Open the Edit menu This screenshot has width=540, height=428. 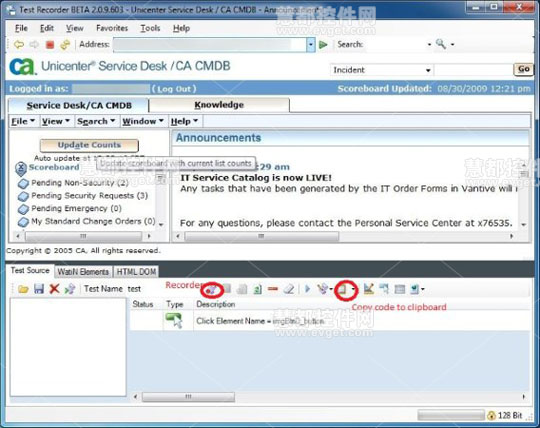pyautogui.click(x=47, y=28)
